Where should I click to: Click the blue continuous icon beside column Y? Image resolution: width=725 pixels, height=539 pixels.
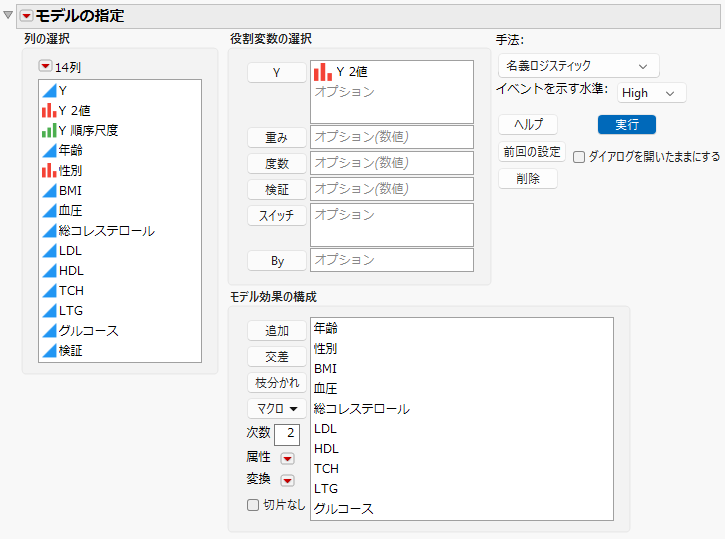pyautogui.click(x=49, y=91)
